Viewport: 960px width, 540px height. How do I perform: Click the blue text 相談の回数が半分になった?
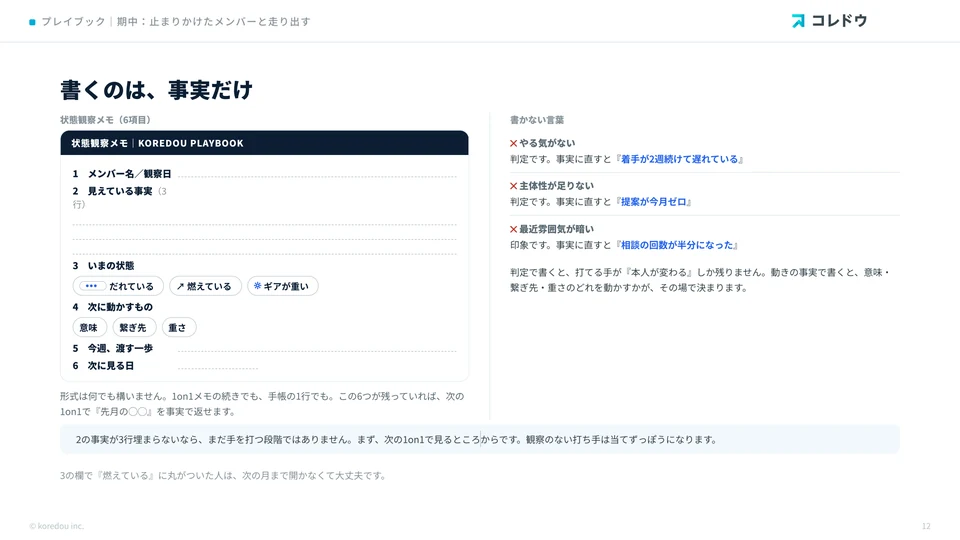(x=677, y=246)
